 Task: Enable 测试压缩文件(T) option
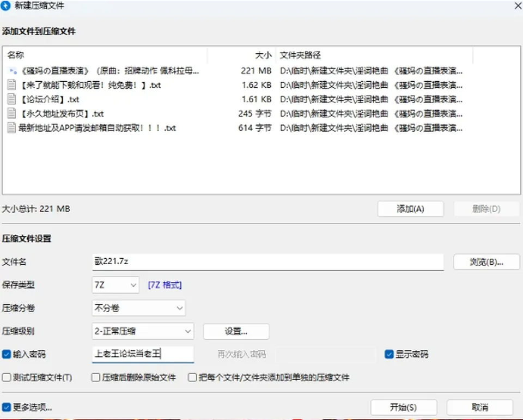click(7, 378)
